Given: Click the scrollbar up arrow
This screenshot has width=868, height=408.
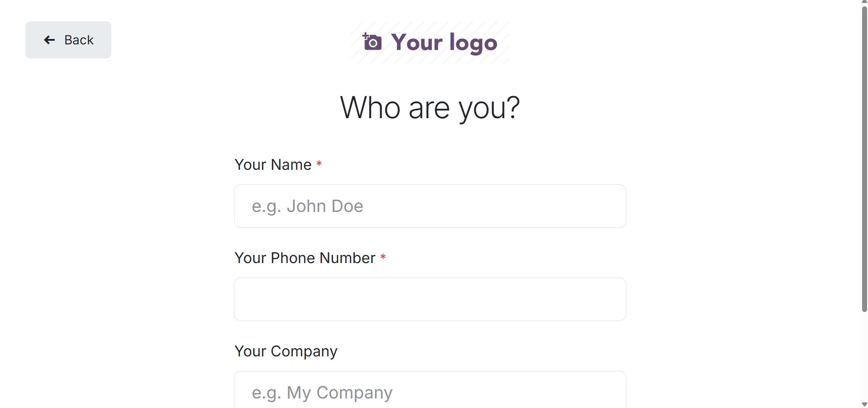Looking at the screenshot, I should [x=864, y=2].
